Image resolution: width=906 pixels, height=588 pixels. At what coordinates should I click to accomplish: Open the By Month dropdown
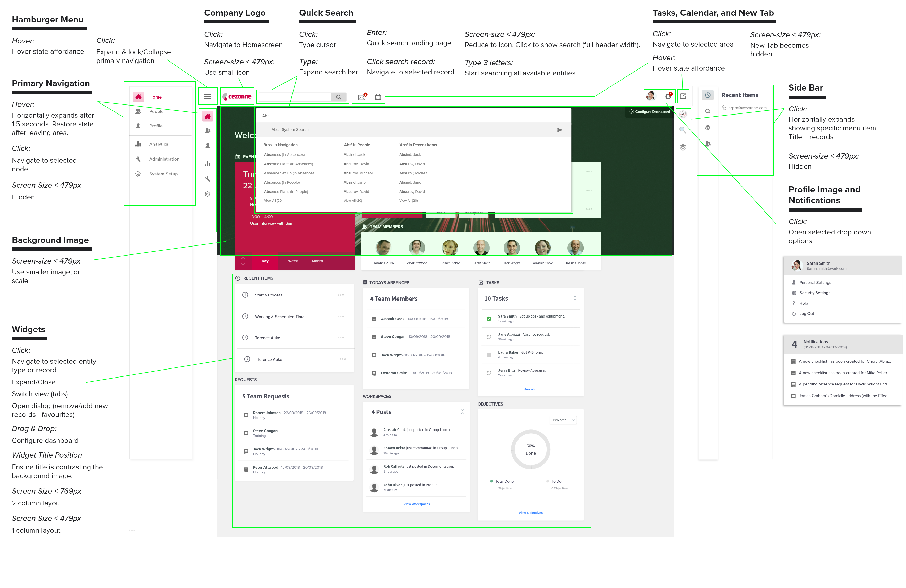point(563,420)
